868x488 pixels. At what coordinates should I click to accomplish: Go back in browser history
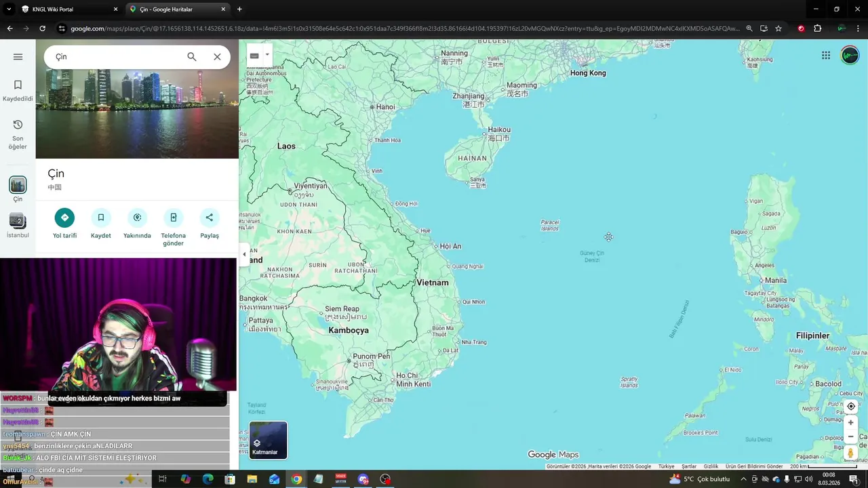pyautogui.click(x=9, y=28)
